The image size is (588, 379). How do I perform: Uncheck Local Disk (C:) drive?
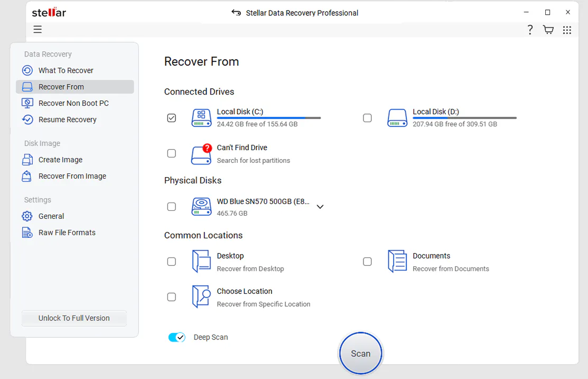click(171, 118)
